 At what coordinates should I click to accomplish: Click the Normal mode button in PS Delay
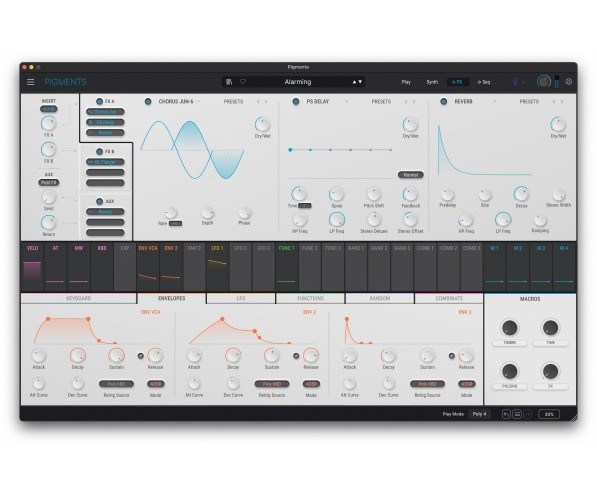pos(410,175)
